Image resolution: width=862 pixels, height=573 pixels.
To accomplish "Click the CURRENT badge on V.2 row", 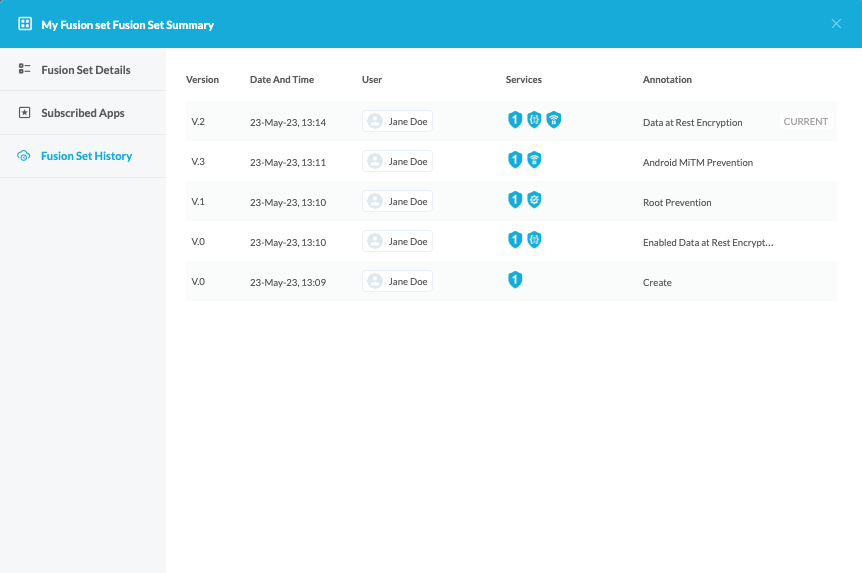I will [805, 121].
